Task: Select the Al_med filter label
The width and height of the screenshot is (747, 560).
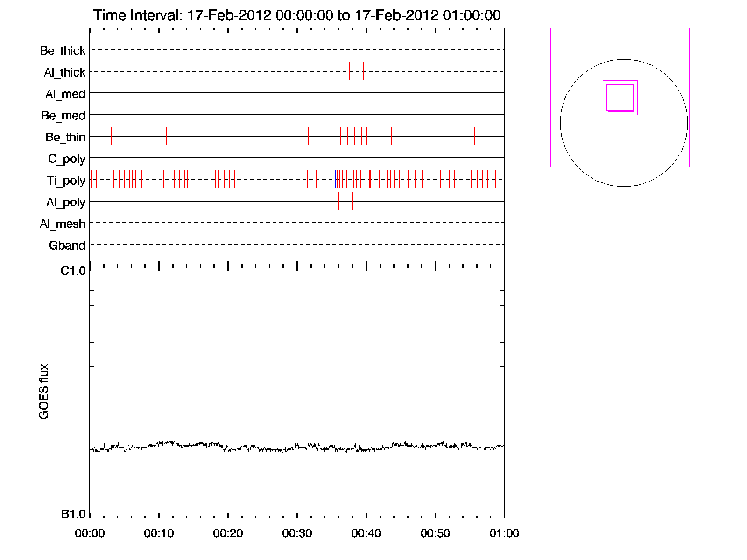Action: tap(65, 94)
